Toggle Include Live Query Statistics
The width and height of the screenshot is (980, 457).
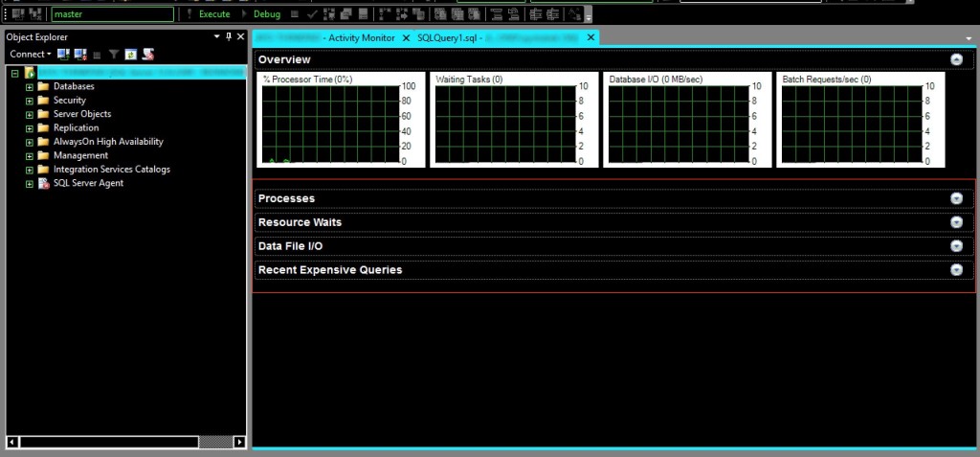tap(402, 13)
